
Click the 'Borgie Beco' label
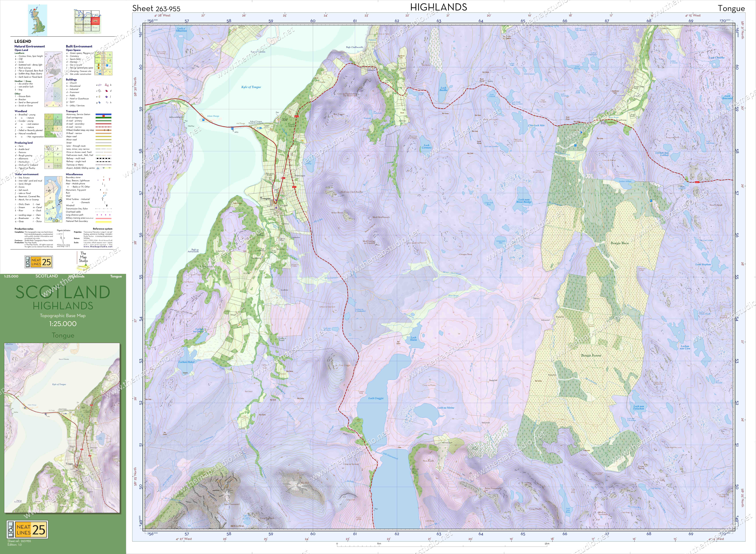click(x=620, y=243)
